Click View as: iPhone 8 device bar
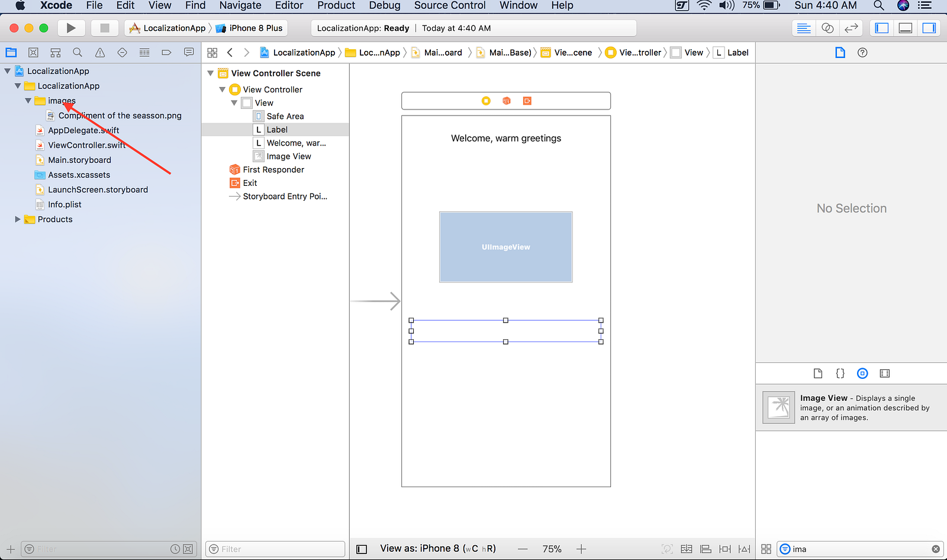Viewport: 947px width, 560px height. pos(438,549)
